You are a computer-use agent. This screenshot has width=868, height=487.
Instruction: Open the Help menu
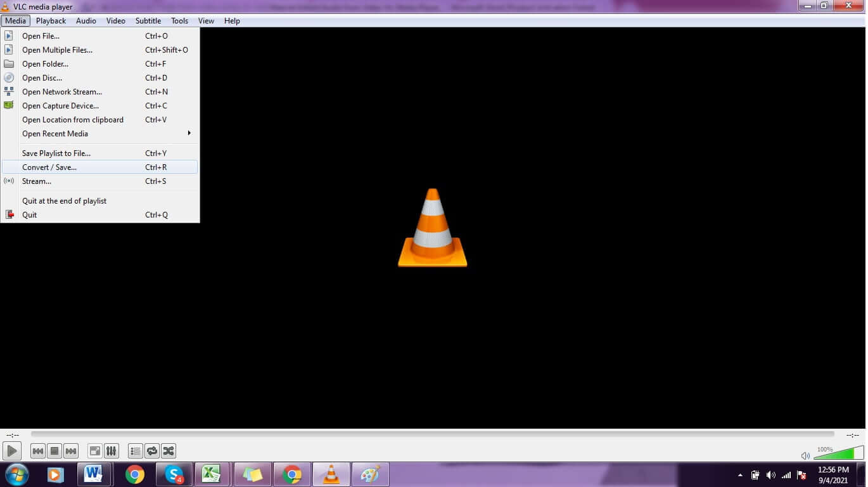[x=232, y=20]
